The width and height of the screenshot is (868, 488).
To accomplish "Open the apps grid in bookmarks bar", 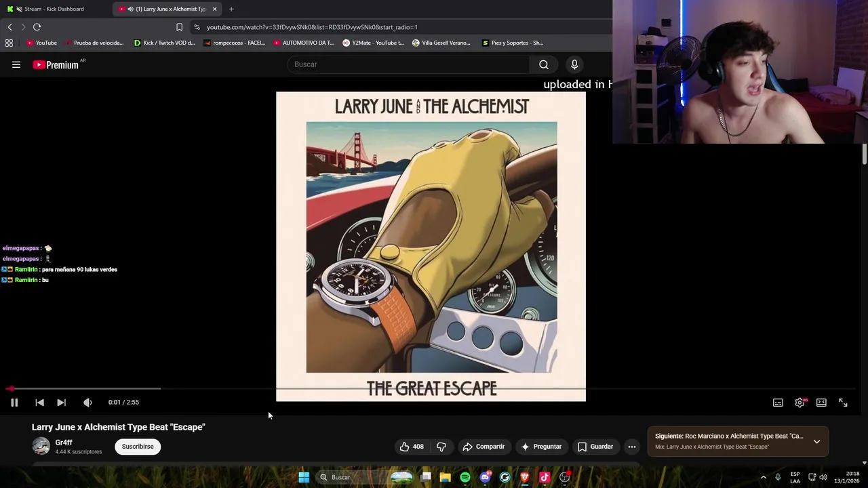I will [9, 43].
